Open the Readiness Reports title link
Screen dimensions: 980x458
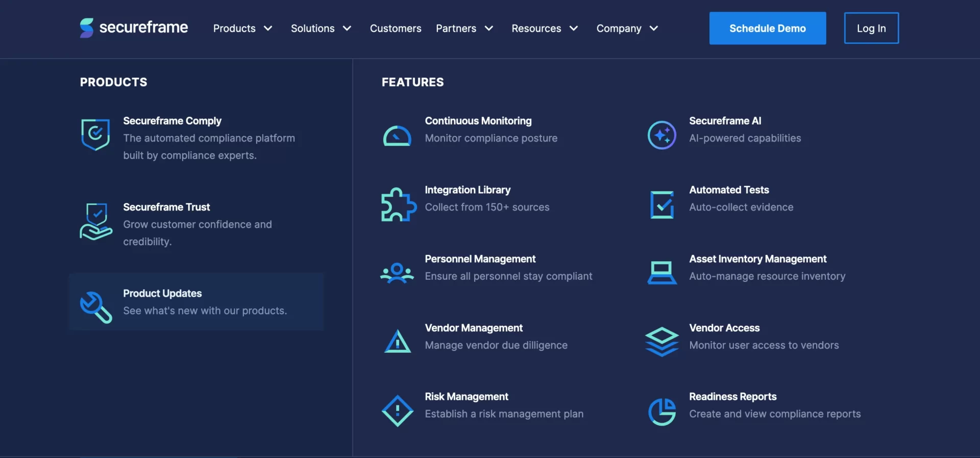point(732,397)
